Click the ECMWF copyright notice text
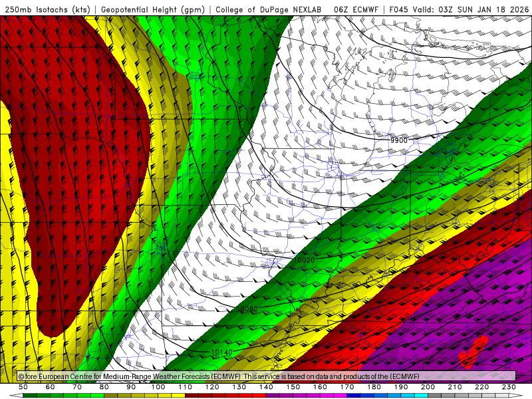Screen dimensions: 532x399 click(219, 376)
